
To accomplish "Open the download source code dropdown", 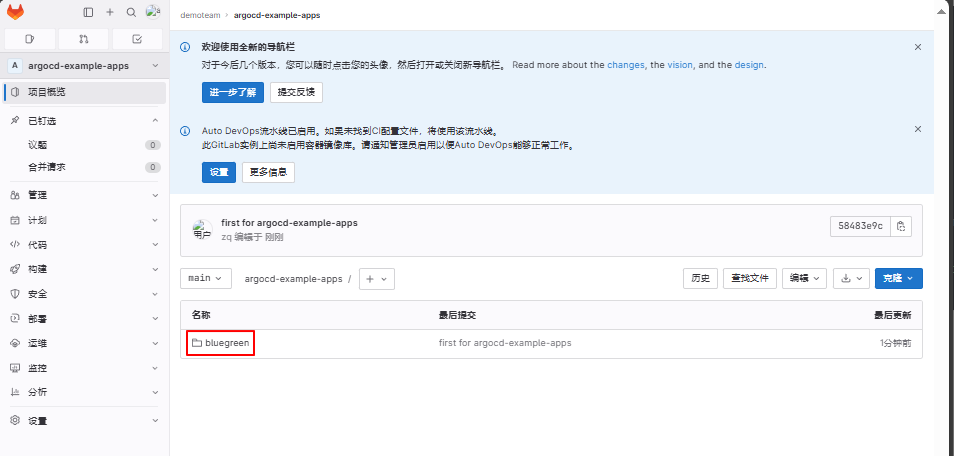I will [x=851, y=278].
